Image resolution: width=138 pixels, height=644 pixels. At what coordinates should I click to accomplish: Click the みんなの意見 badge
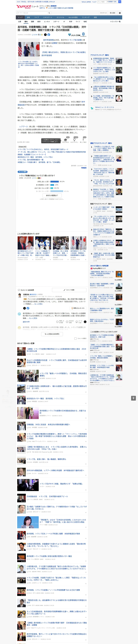click(x=23, y=172)
